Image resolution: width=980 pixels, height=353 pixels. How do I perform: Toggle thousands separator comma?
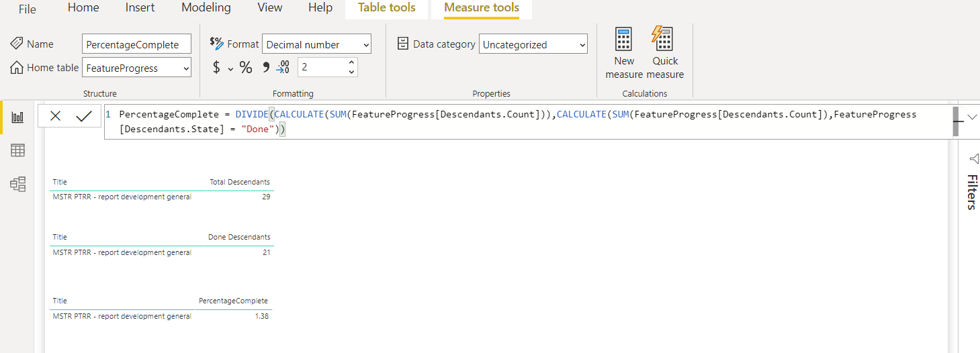coord(266,66)
